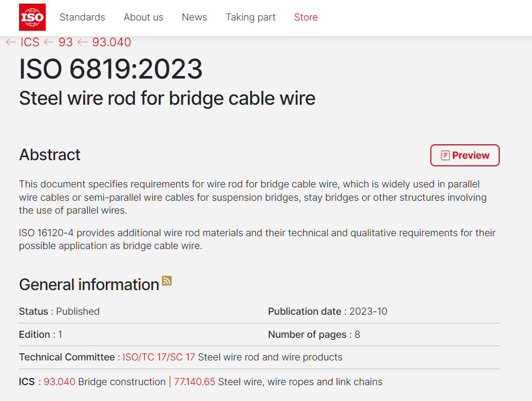Go to the News section
This screenshot has width=532, height=401.
[194, 17]
